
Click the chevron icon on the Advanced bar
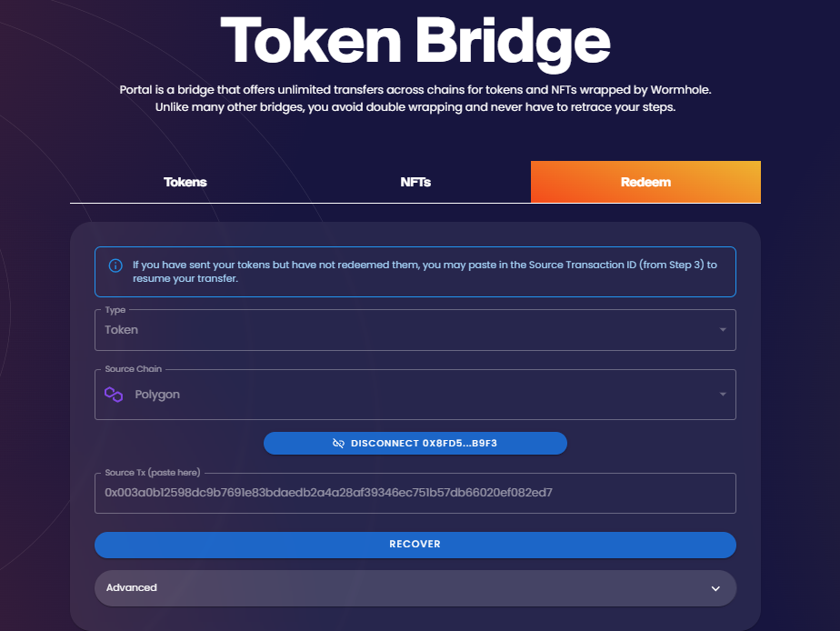coord(715,588)
